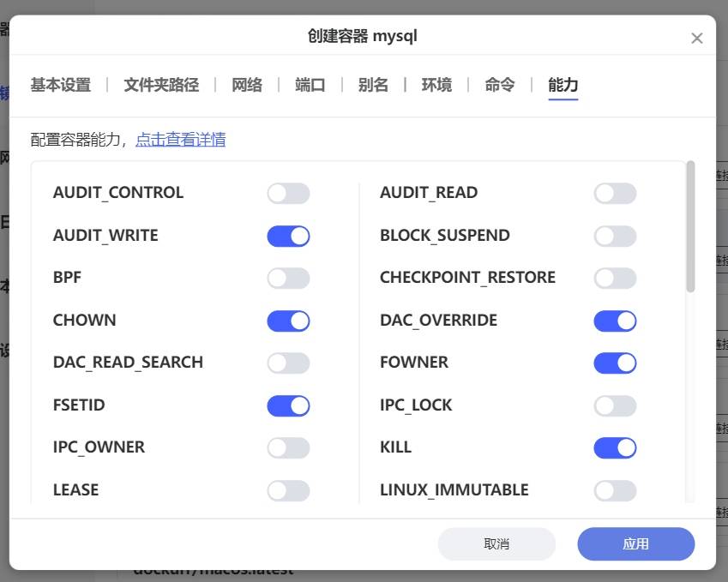Switch to the 别名 tab
The width and height of the screenshot is (728, 582).
[x=373, y=85]
